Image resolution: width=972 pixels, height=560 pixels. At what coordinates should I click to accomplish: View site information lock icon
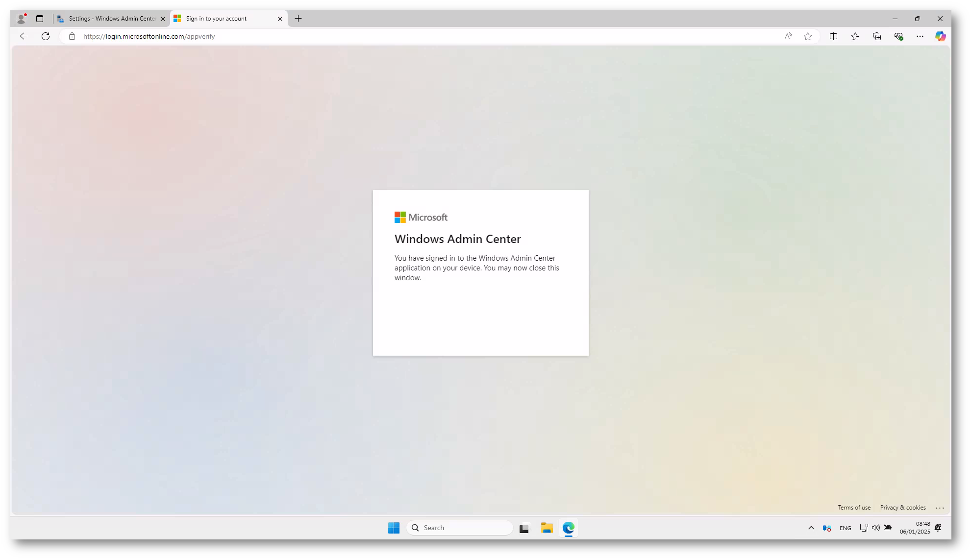click(x=72, y=36)
